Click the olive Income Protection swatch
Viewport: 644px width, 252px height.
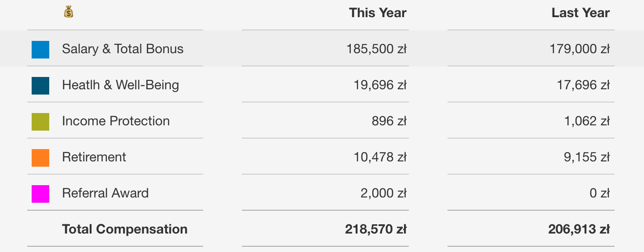coord(40,122)
